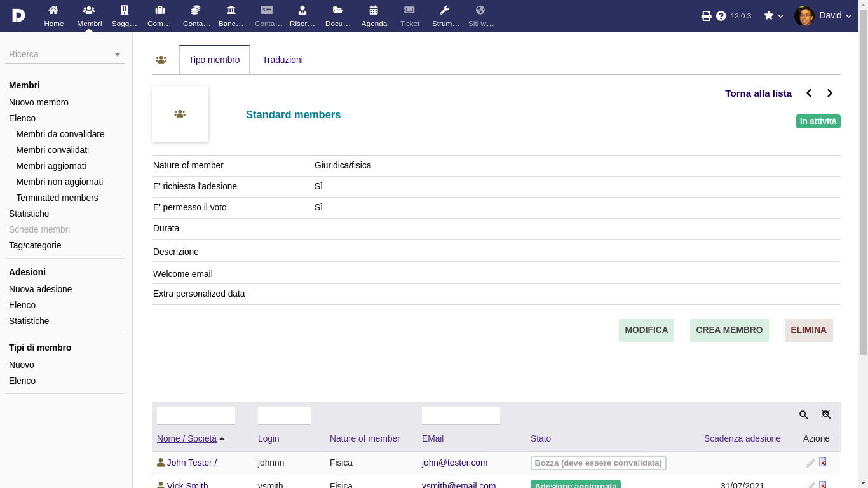Click the Nome / Società filter field

click(x=196, y=416)
